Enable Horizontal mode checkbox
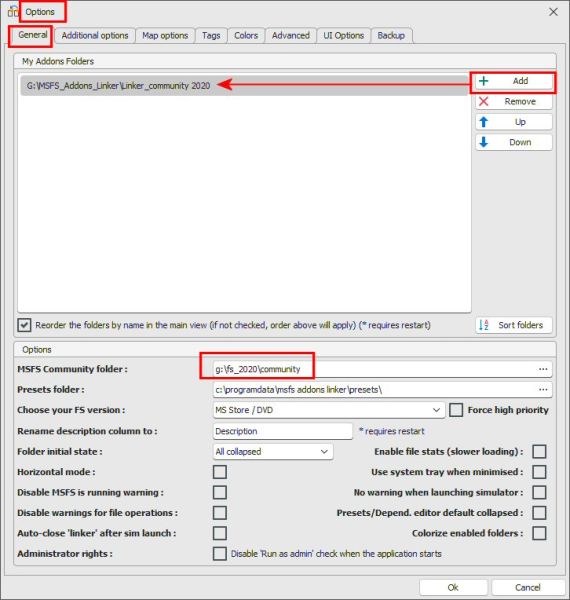 220,472
